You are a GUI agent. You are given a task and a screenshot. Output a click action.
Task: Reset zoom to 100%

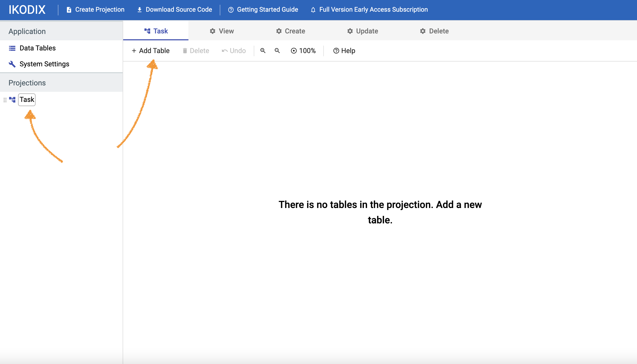point(303,50)
